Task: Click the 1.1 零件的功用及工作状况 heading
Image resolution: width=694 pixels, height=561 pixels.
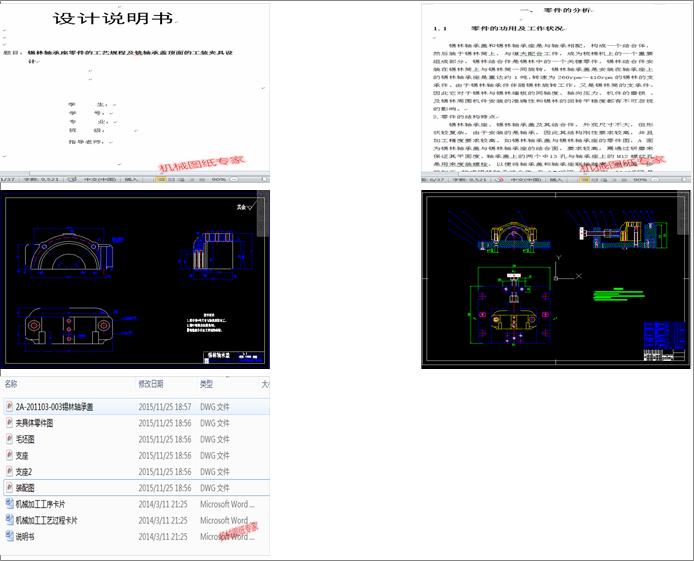Action: click(x=499, y=28)
